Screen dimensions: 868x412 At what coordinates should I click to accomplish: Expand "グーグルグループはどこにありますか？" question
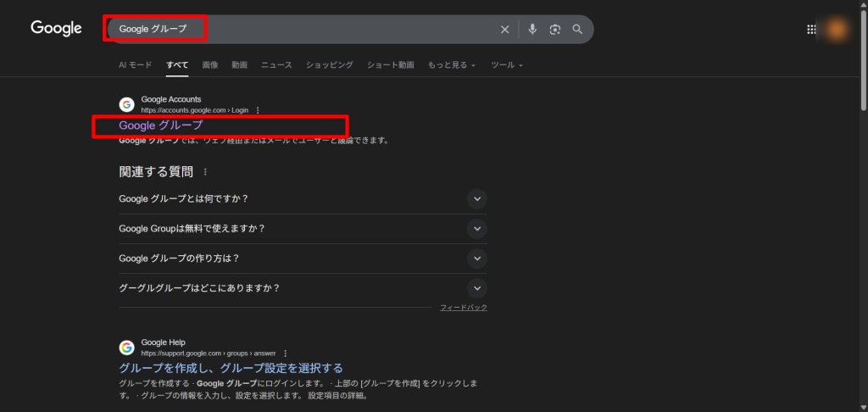tap(477, 288)
